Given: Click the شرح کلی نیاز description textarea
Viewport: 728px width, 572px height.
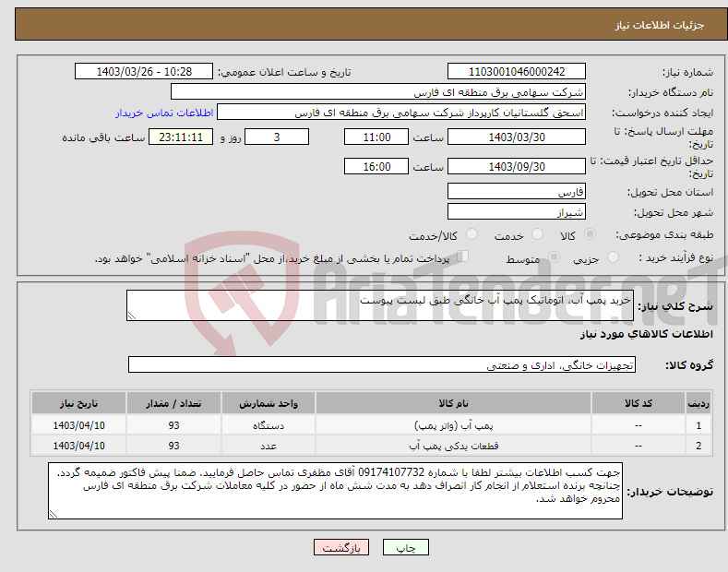Looking at the screenshot, I should [x=380, y=305].
